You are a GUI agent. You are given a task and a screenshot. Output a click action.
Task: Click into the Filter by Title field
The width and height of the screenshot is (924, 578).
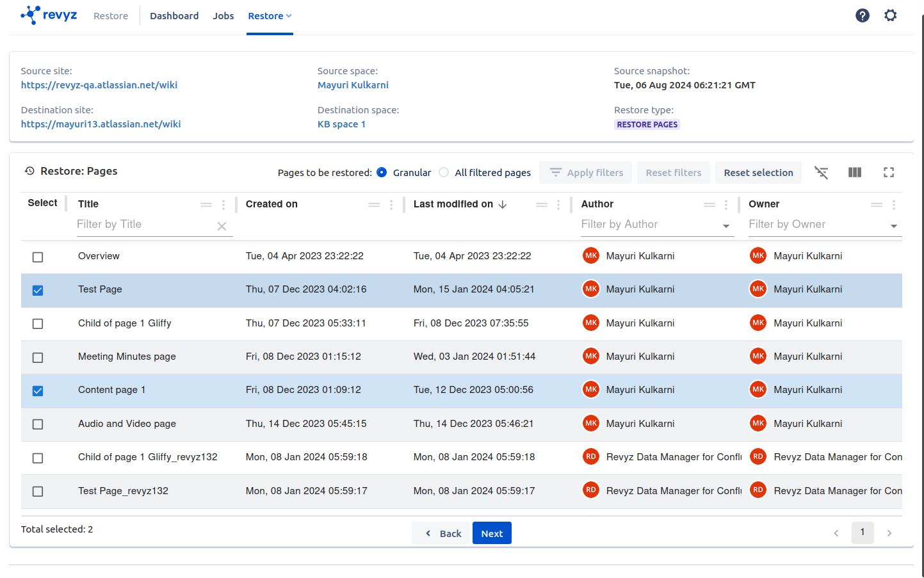coord(144,225)
